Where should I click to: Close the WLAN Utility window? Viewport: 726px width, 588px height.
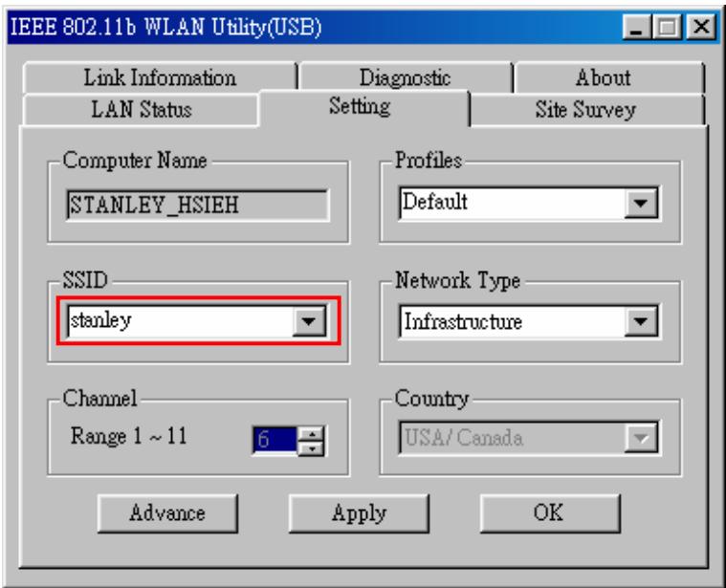701,27
